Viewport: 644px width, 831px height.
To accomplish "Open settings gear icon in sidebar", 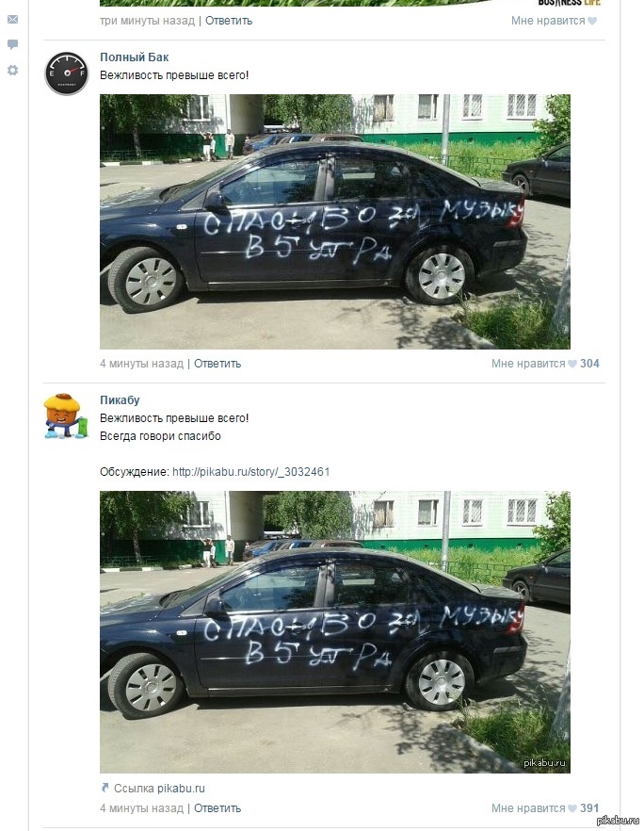I will (13, 70).
